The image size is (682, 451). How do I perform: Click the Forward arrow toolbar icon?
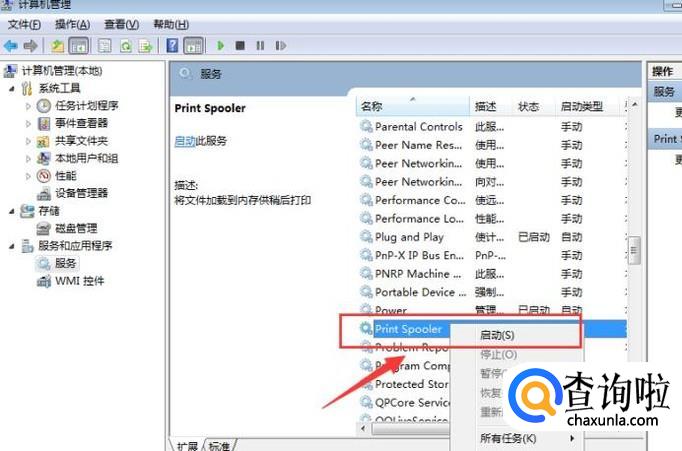30,46
